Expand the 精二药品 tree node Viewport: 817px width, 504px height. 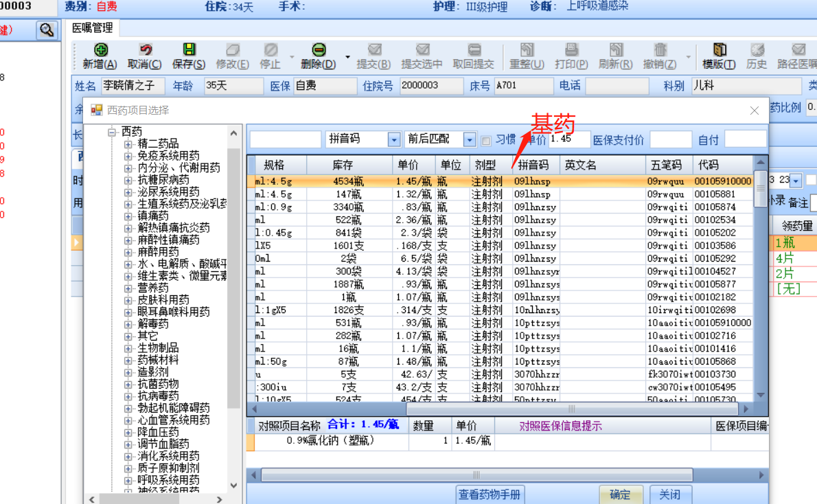(128, 144)
